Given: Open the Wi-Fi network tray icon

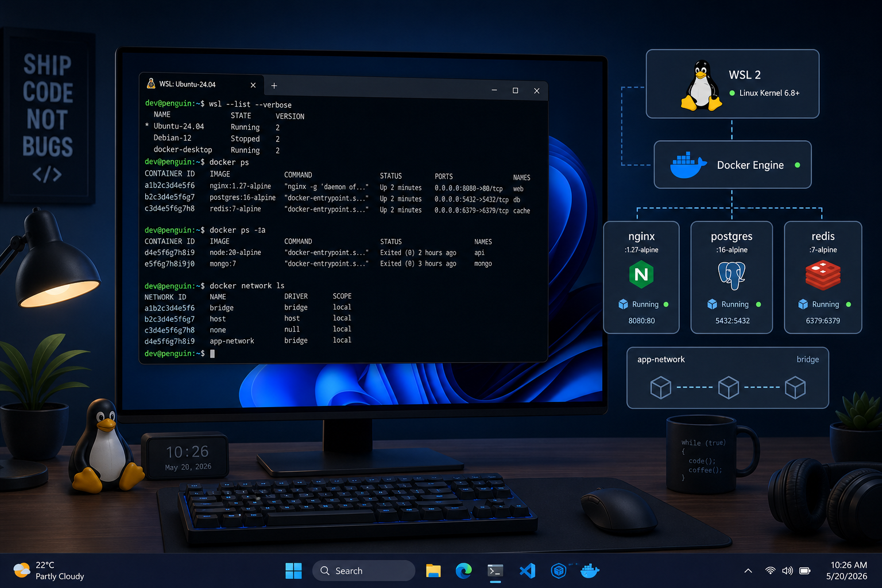Looking at the screenshot, I should click(x=770, y=571).
